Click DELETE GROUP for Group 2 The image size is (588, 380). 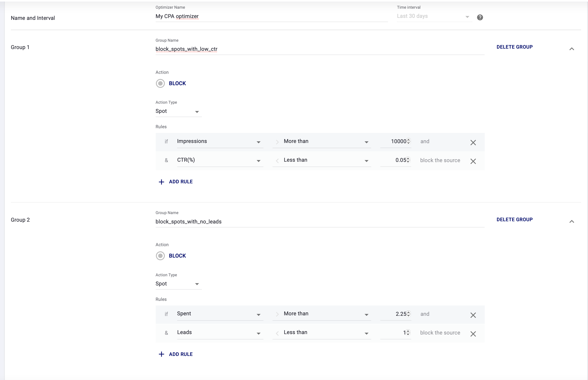[x=514, y=219]
